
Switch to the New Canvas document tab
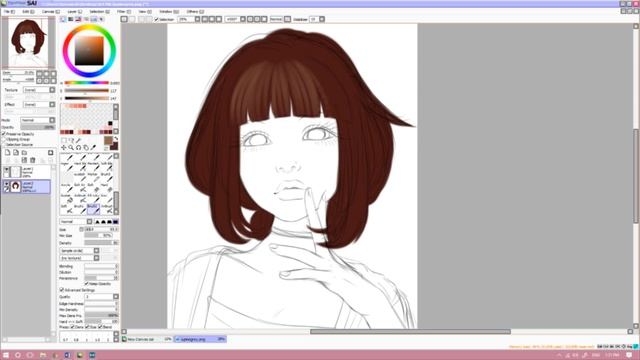(147, 339)
